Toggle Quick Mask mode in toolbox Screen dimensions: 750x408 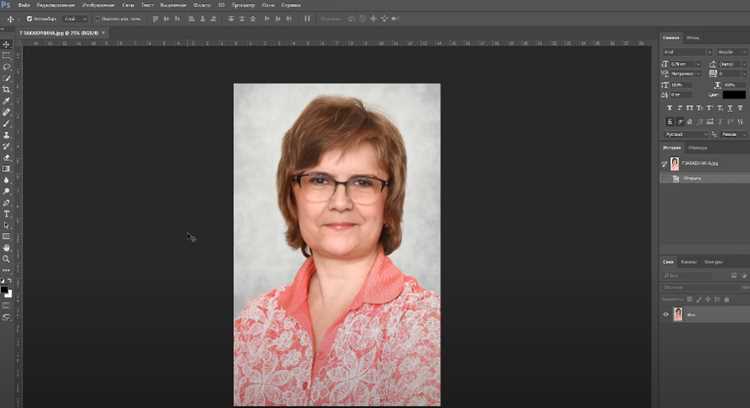point(6,306)
